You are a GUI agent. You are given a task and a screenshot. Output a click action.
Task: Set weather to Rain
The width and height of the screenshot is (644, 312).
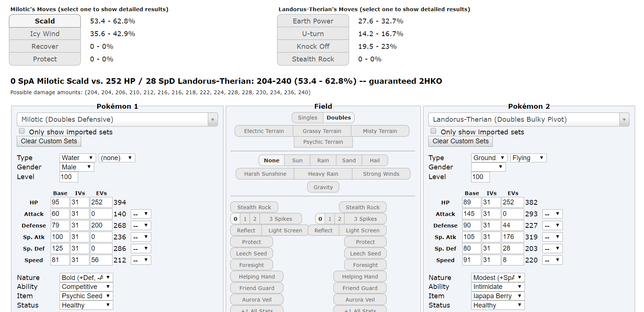point(323,160)
